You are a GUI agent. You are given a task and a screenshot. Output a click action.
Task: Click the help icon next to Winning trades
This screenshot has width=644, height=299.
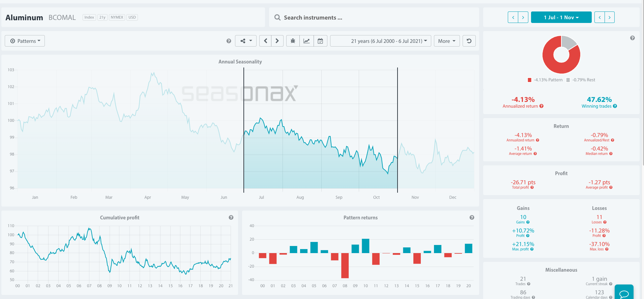[x=615, y=106]
